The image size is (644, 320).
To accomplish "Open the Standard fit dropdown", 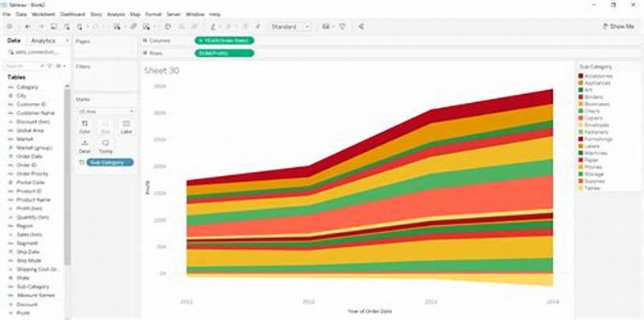I will 291,27.
